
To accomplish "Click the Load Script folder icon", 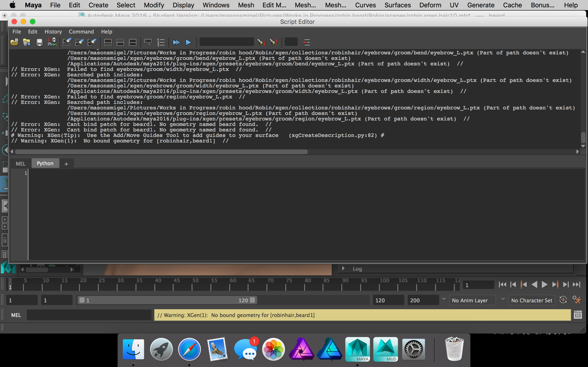I will coord(14,42).
